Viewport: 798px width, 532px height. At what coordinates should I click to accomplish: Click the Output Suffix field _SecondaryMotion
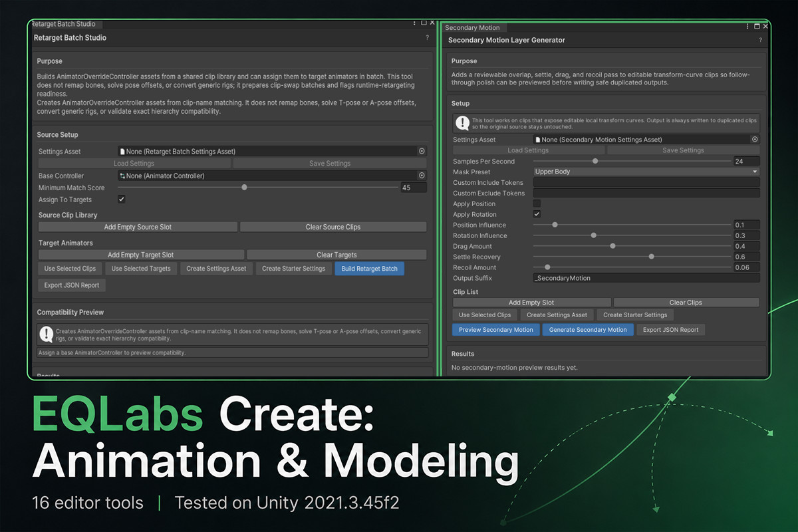coord(646,278)
